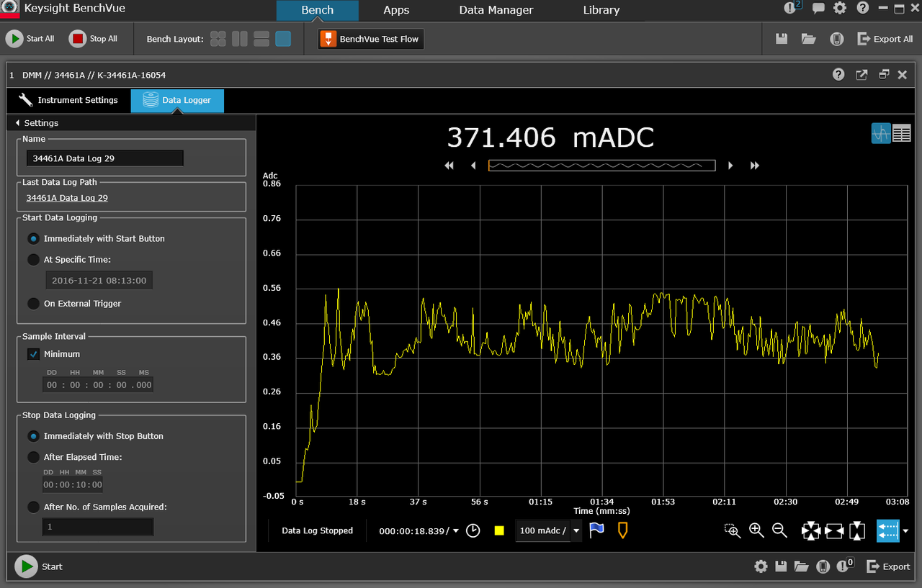Select the zoom in magnifier icon
This screenshot has height=588, width=922.
coord(756,530)
